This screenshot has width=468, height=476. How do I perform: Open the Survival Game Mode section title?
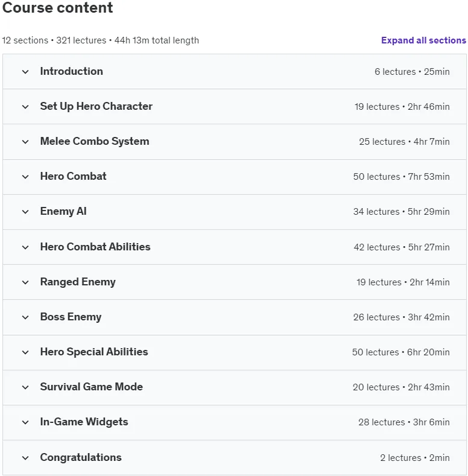click(x=91, y=387)
